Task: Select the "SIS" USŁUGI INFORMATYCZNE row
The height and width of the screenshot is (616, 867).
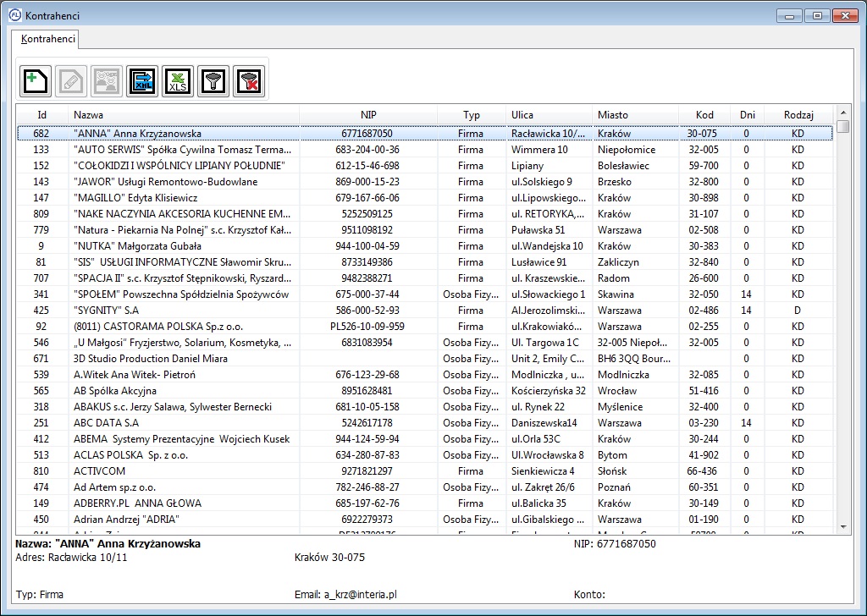Action: pyautogui.click(x=425, y=261)
